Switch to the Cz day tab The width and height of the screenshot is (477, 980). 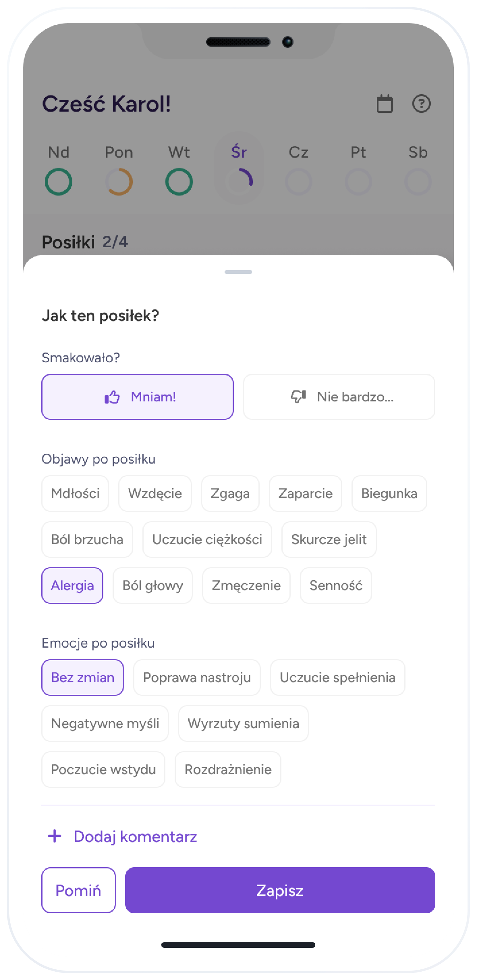[x=298, y=167]
